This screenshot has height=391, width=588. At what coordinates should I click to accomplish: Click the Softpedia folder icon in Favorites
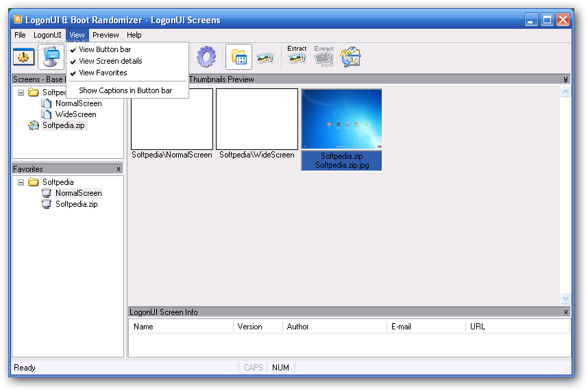click(34, 182)
